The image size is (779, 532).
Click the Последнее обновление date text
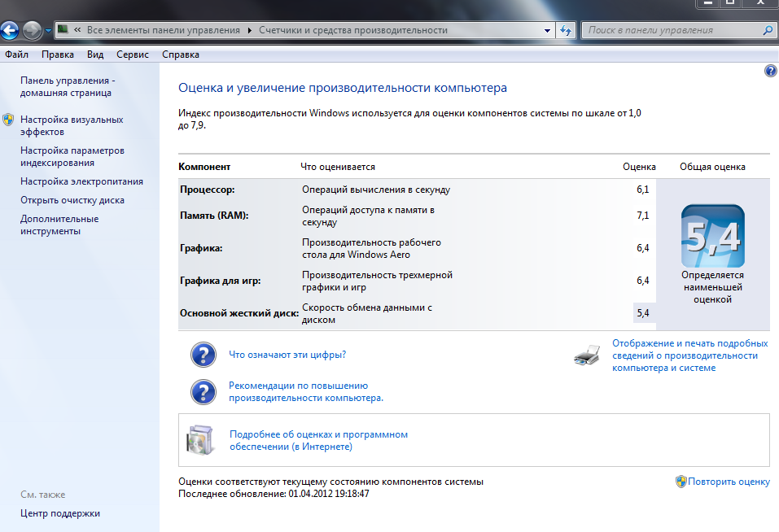coord(274,494)
